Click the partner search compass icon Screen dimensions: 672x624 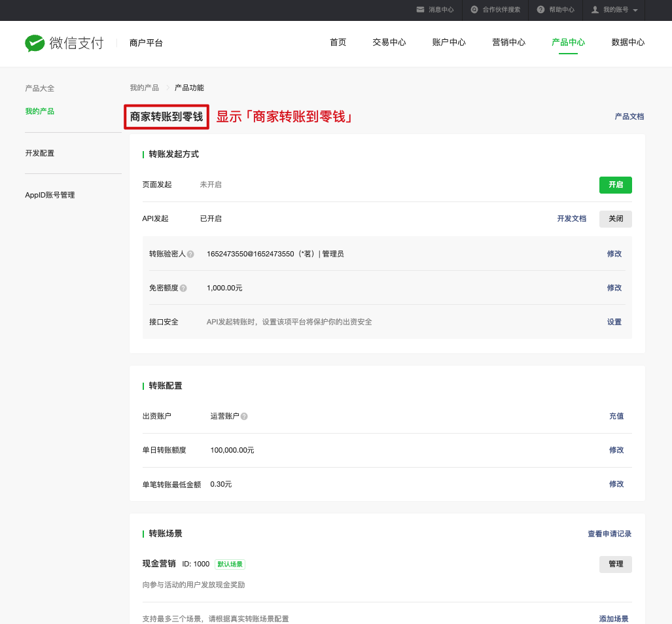click(474, 9)
